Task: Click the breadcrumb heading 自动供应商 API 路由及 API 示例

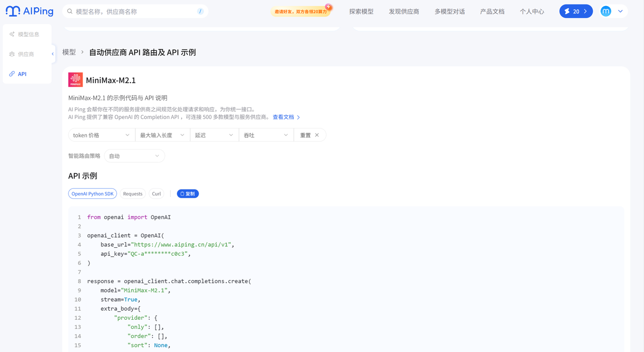Action: coord(142,52)
